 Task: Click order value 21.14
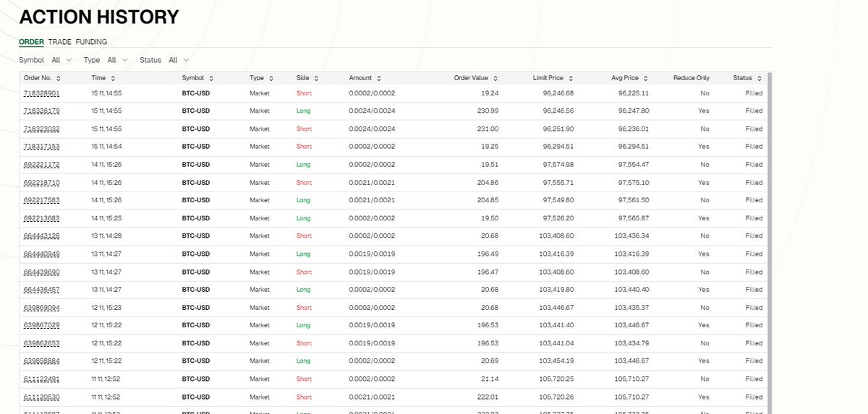490,379
